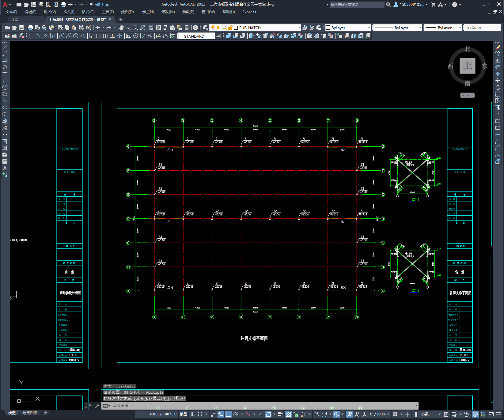Click the Tolerance dimension icon
This screenshot has width=504, height=420.
pyautogui.click(x=128, y=36)
